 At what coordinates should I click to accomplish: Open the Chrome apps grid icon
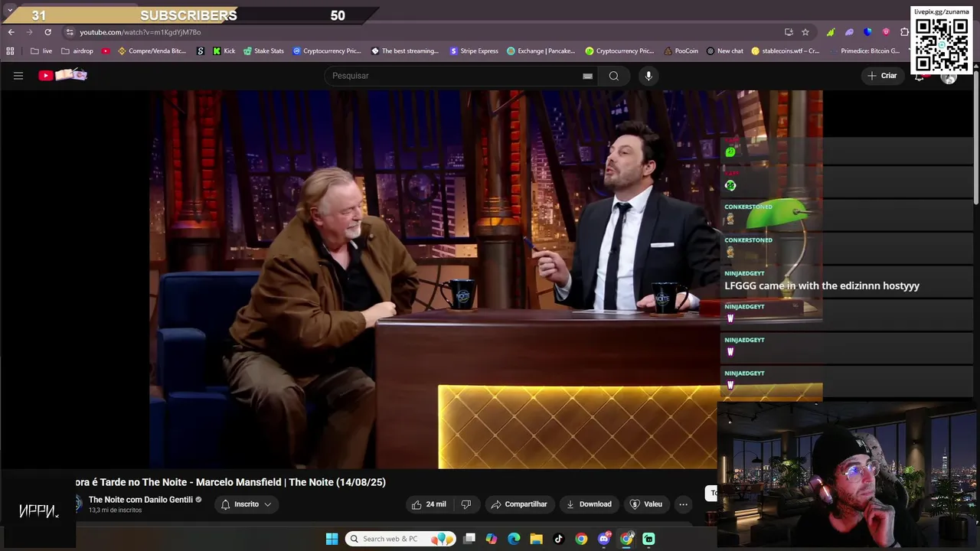coord(10,51)
